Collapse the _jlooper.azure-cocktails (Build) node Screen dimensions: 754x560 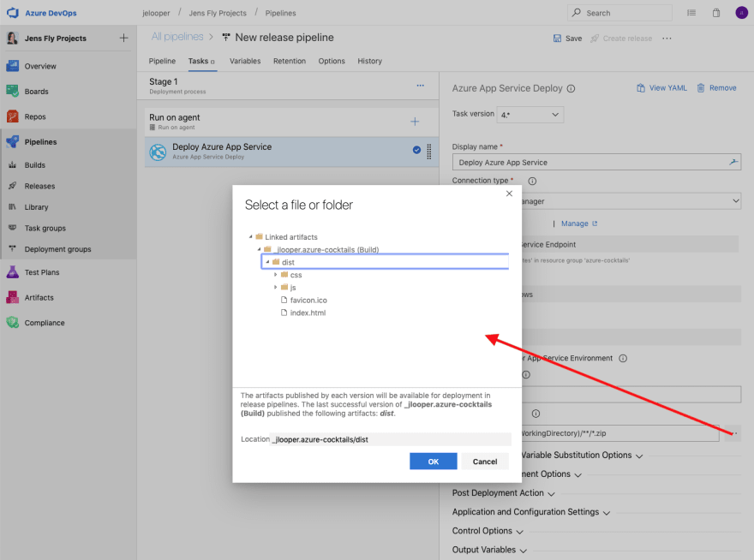point(259,249)
